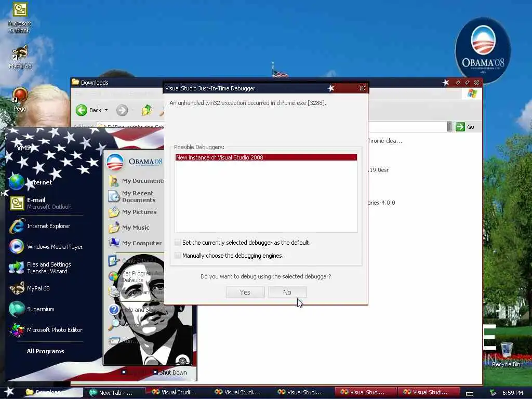Click the Forward arrow in Downloads window
The image size is (532, 399).
point(122,110)
